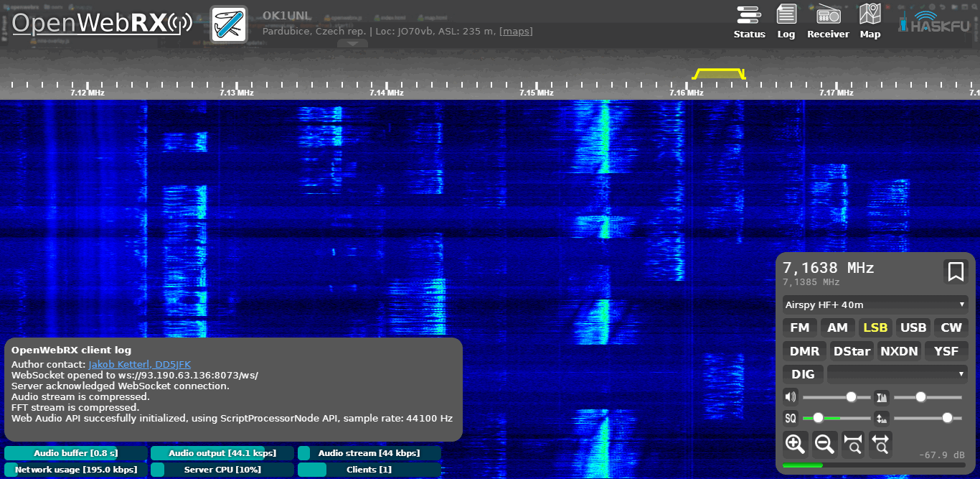Select the DMR digital voice mode
The image size is (980, 479).
[x=804, y=351]
